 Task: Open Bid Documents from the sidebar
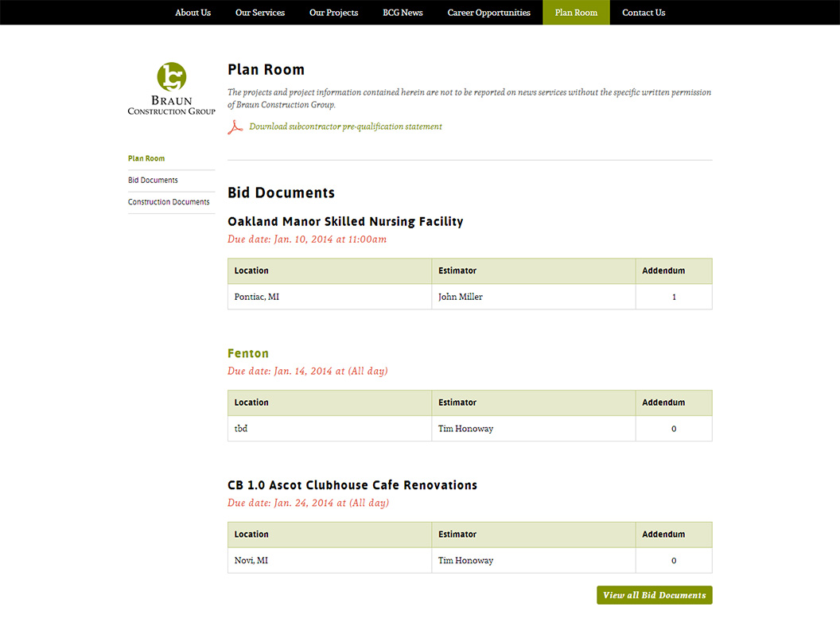click(x=153, y=181)
